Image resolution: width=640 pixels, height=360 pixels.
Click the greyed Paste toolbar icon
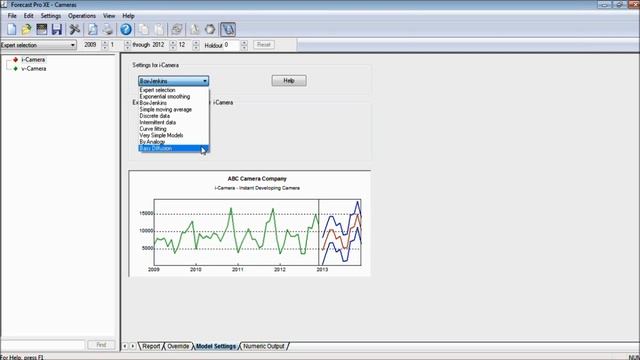tap(159, 29)
